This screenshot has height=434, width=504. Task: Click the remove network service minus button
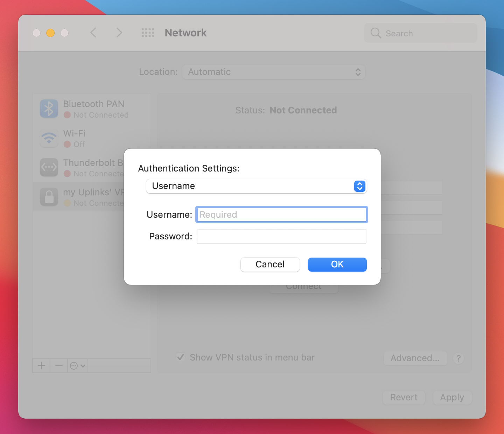tap(58, 365)
